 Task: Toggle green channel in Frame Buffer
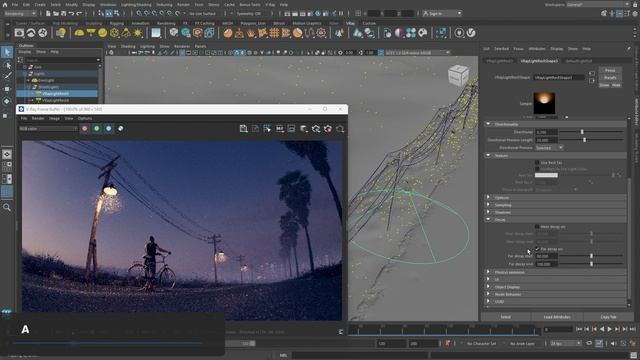coord(97,129)
